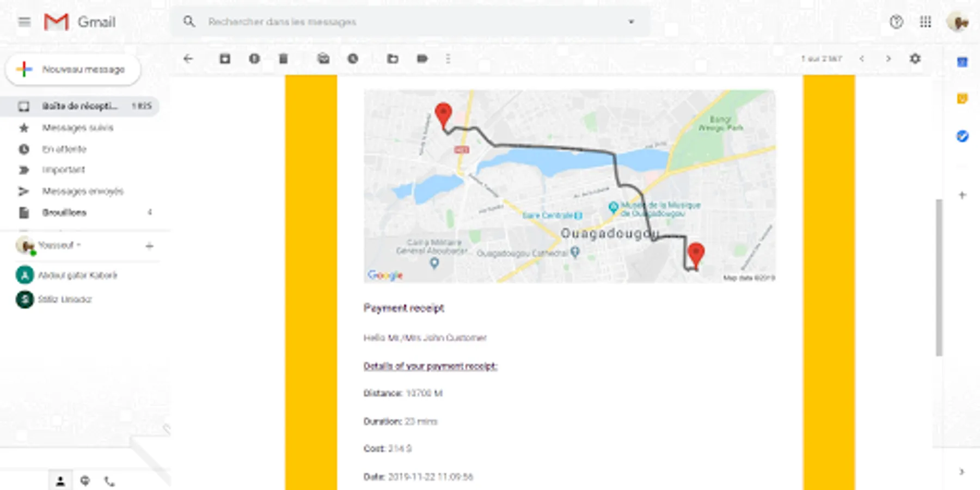Switch to the Contacts tab at the bottom

pos(60,481)
